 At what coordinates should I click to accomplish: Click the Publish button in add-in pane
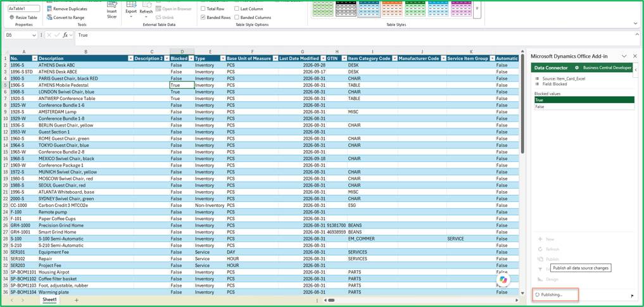coord(548,260)
